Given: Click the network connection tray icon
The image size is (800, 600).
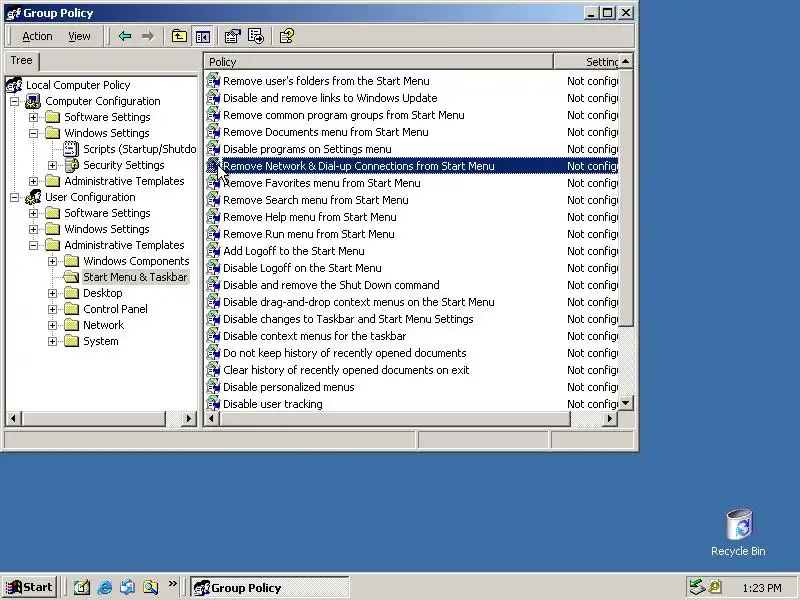Looking at the screenshot, I should [696, 587].
